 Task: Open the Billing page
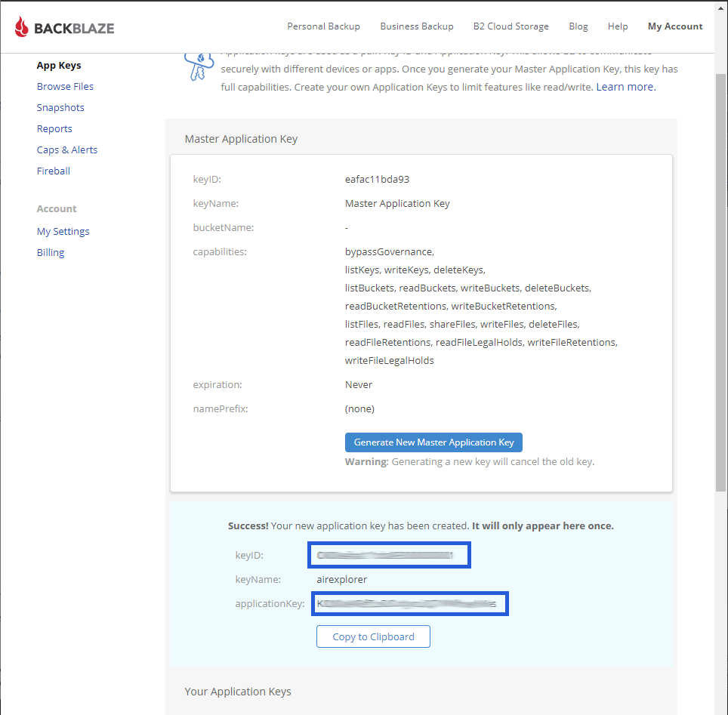click(51, 253)
